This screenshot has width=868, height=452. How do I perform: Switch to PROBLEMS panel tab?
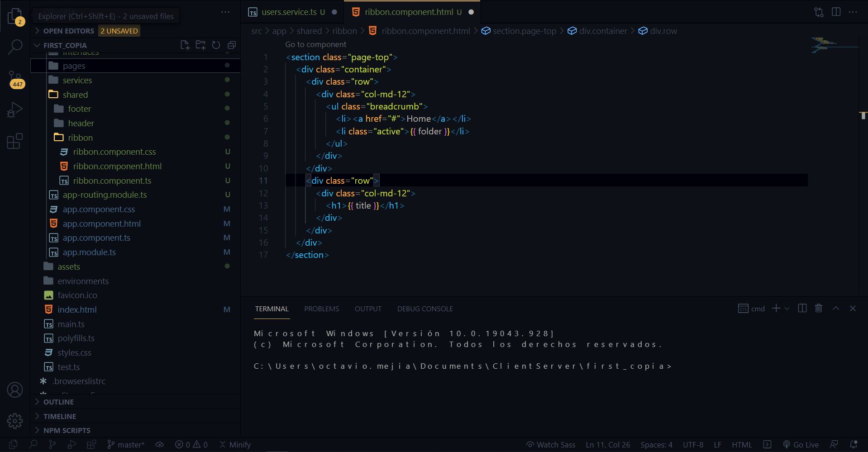(321, 309)
